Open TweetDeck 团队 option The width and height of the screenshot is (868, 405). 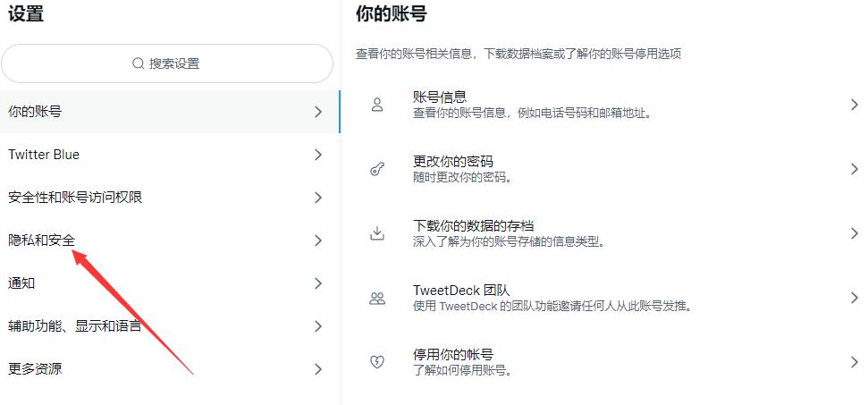pyautogui.click(x=605, y=299)
